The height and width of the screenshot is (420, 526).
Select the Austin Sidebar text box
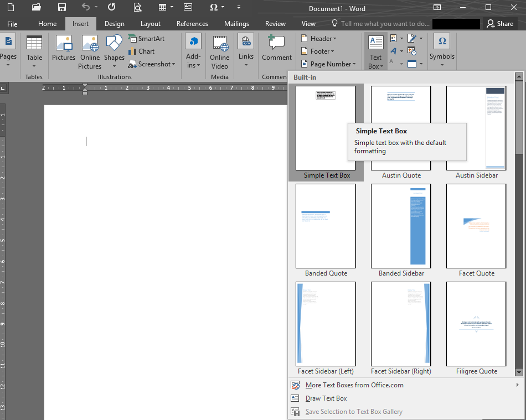click(476, 133)
